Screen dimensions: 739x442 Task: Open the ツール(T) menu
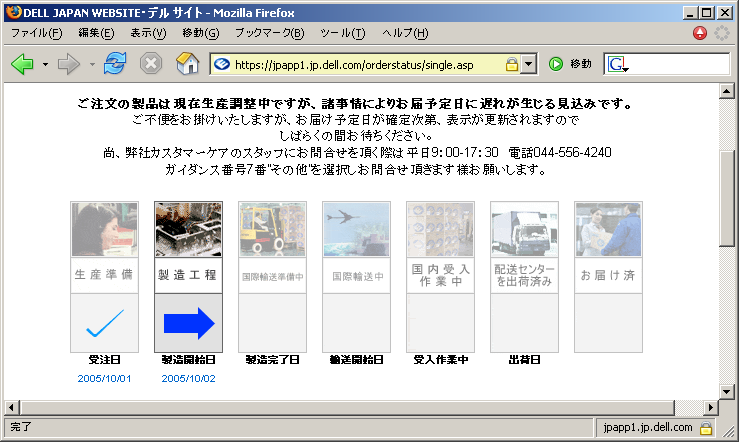342,33
